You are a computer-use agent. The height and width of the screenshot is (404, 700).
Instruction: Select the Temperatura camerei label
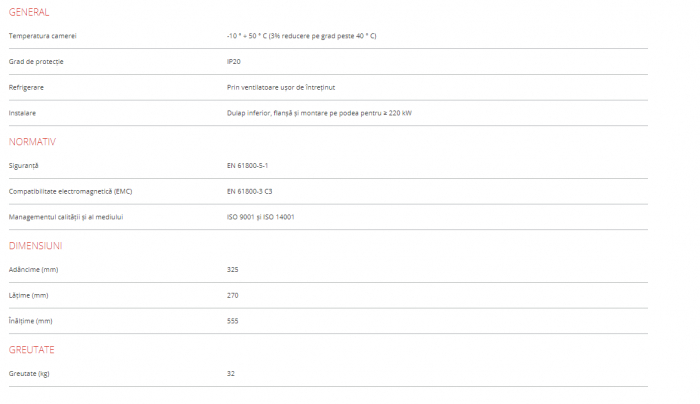42,36
